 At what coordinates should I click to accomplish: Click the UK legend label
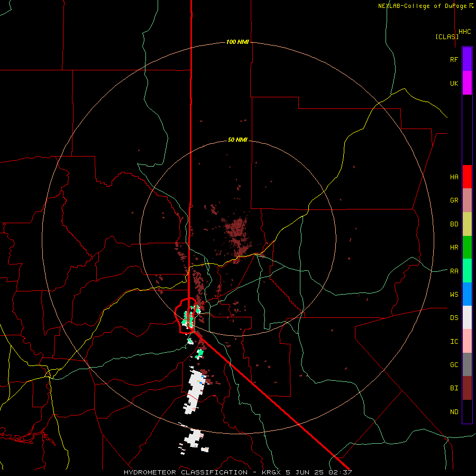[454, 83]
